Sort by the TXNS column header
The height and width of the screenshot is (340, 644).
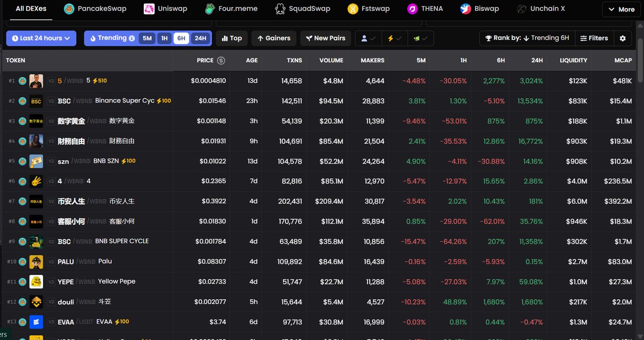tap(294, 61)
